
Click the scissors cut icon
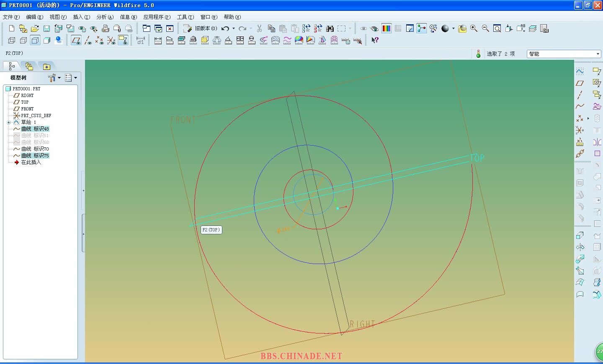259,28
